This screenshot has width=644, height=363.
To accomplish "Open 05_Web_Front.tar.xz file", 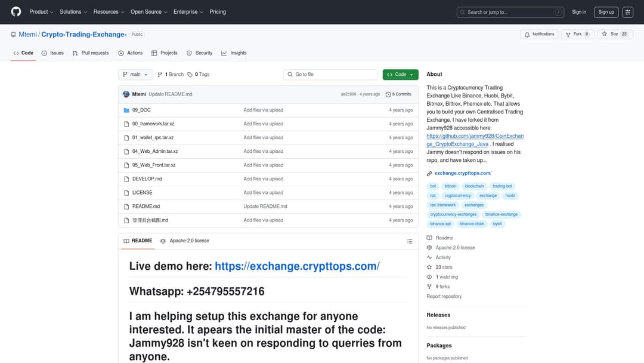I will pos(154,165).
